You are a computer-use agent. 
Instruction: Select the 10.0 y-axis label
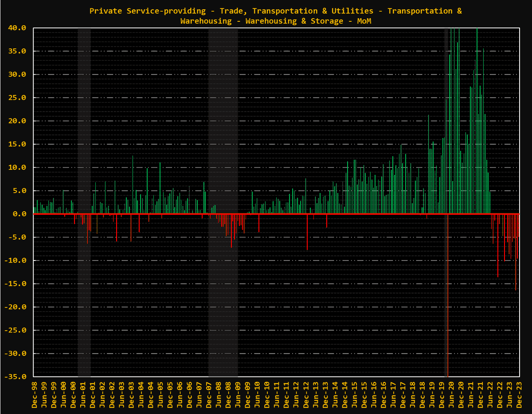(17, 168)
